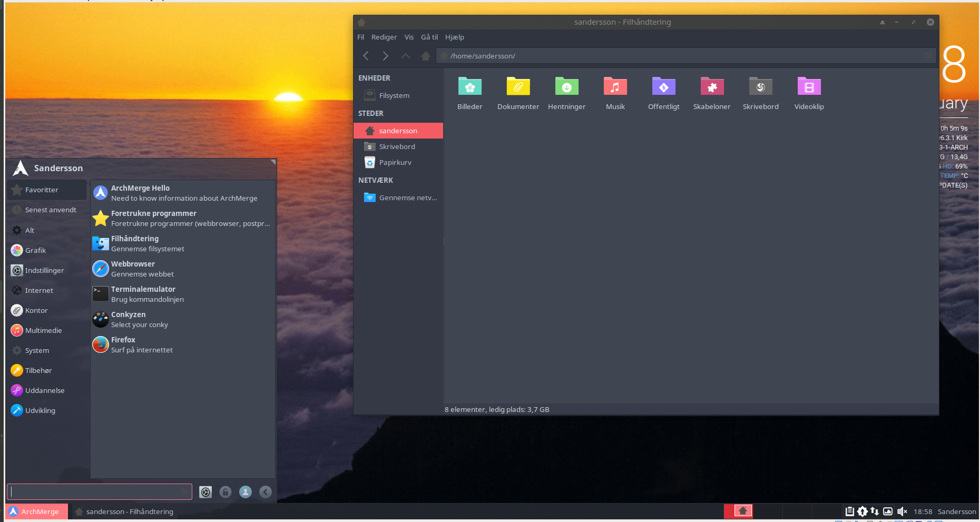980x522 pixels.
Task: Open the Videoklip folder
Action: pos(809,94)
